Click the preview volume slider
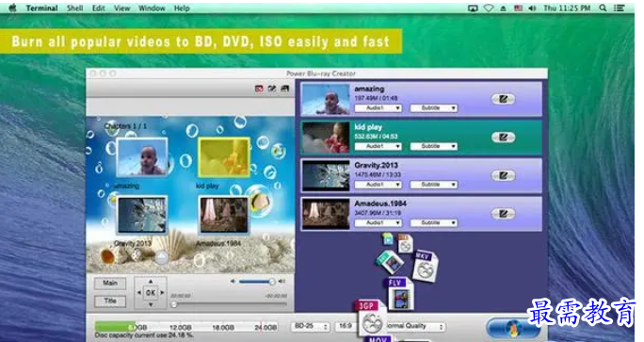Image resolution: width=644 pixels, height=342 pixels. 256,282
